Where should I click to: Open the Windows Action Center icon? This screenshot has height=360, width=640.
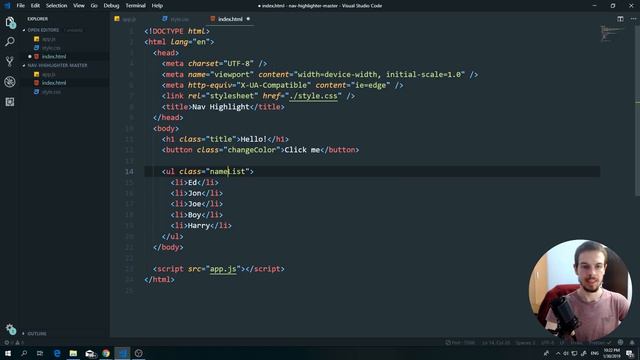click(630, 353)
